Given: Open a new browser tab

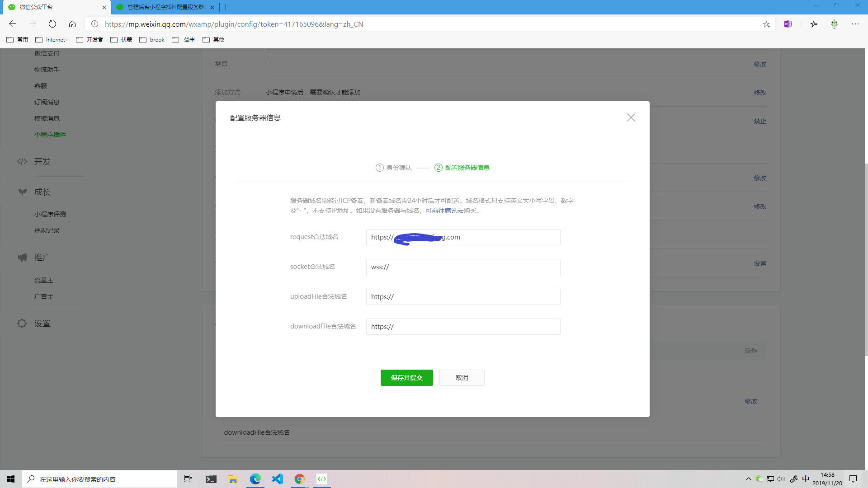Looking at the screenshot, I should (x=226, y=7).
